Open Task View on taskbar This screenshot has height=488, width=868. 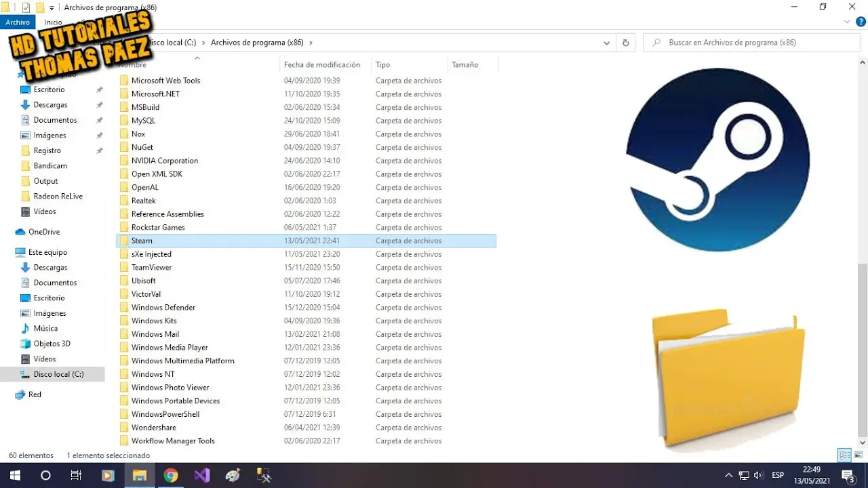[77, 475]
